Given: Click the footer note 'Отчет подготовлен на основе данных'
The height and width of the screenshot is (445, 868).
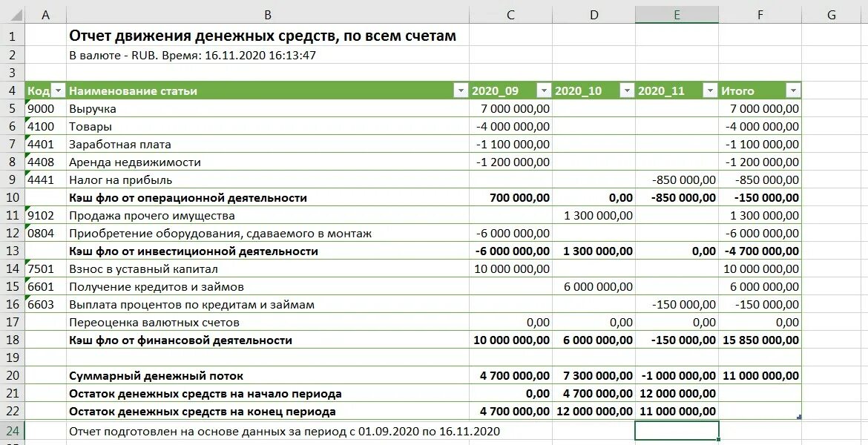Looking at the screenshot, I should point(285,431).
